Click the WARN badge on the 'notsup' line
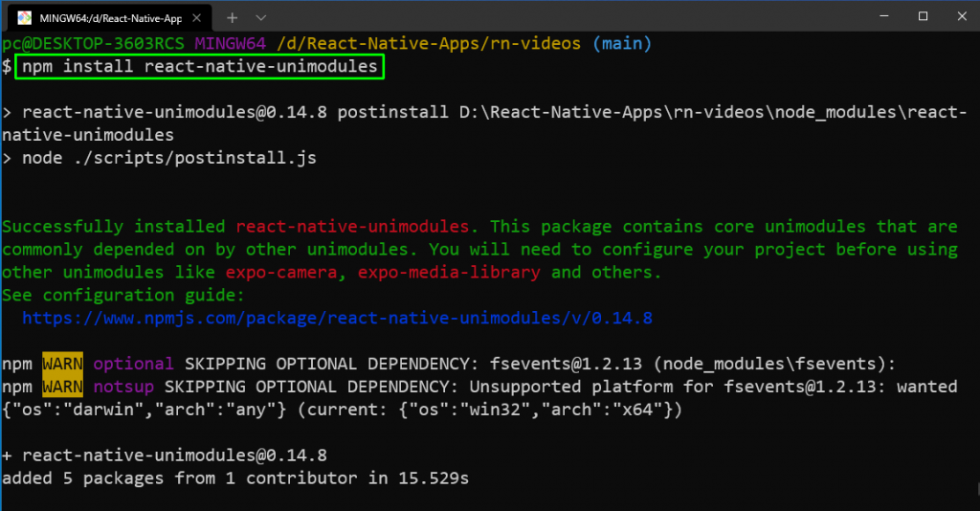 (62, 387)
